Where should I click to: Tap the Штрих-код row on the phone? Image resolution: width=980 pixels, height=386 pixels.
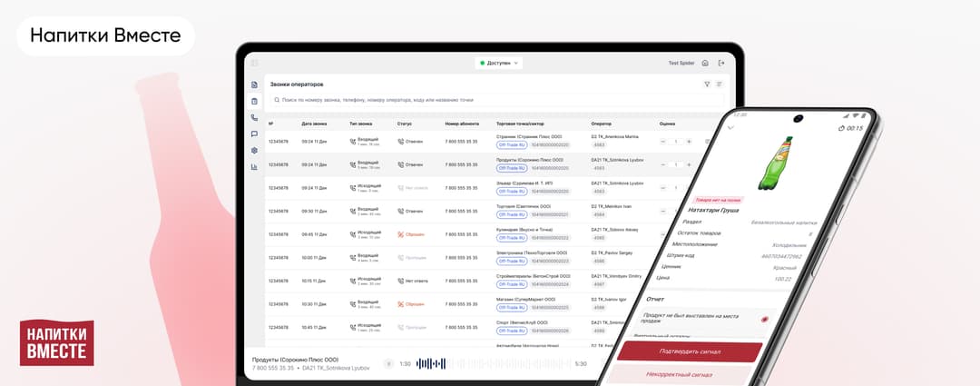pos(733,255)
